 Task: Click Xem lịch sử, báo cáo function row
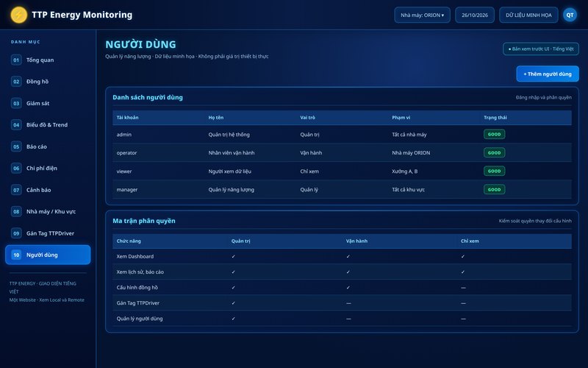(342, 272)
